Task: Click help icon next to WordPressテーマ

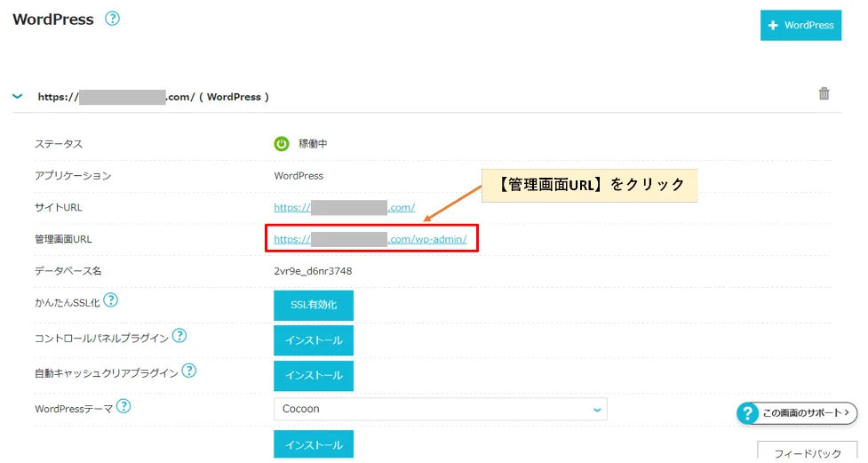Action: tap(123, 406)
